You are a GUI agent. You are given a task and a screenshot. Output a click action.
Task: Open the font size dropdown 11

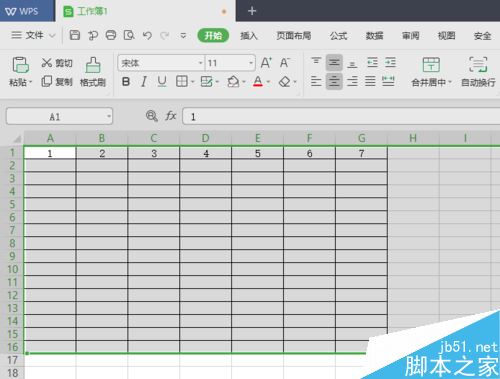[251, 63]
